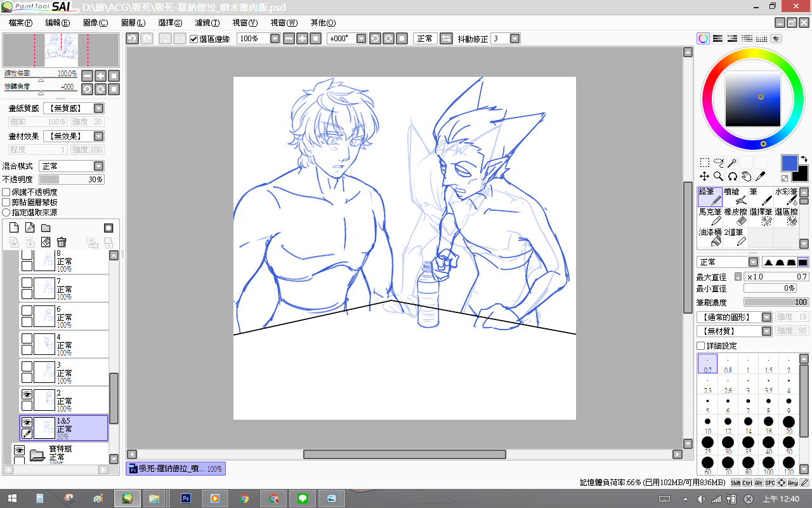Create a new normal layer
This screenshot has height=508, width=812.
[x=15, y=227]
